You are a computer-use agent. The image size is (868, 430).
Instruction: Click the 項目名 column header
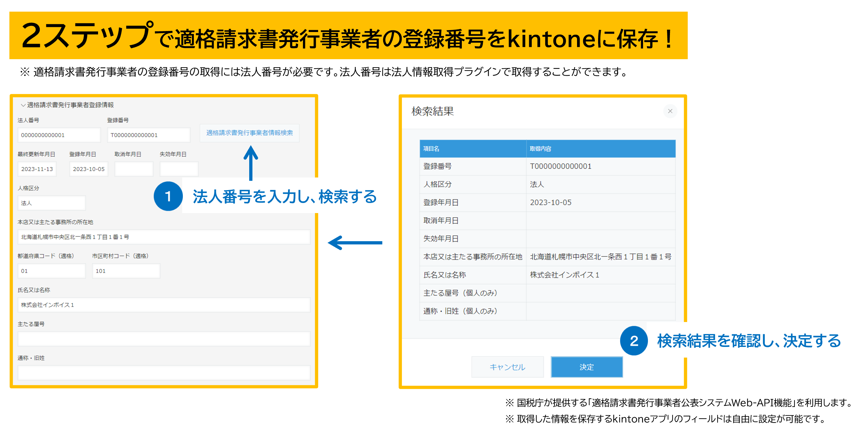(x=473, y=149)
